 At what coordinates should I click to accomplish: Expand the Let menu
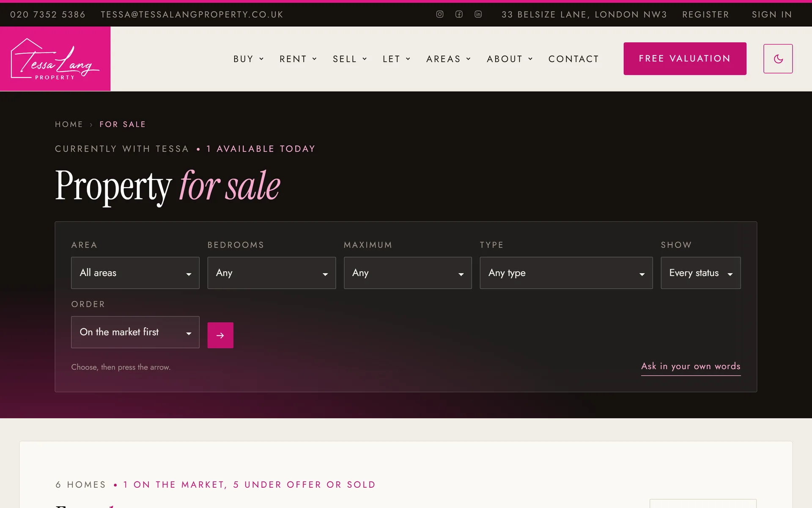tap(396, 59)
